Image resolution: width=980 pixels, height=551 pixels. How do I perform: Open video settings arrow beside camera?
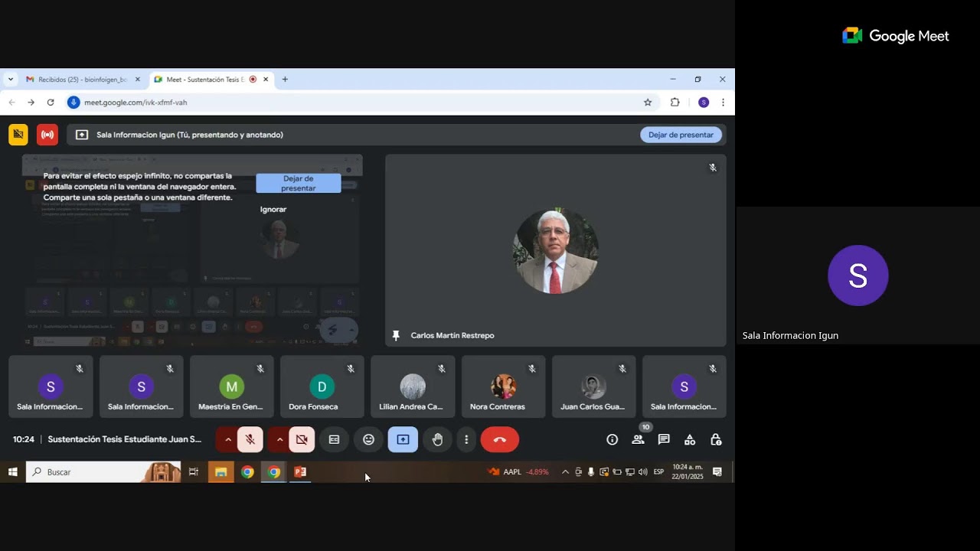[279, 439]
